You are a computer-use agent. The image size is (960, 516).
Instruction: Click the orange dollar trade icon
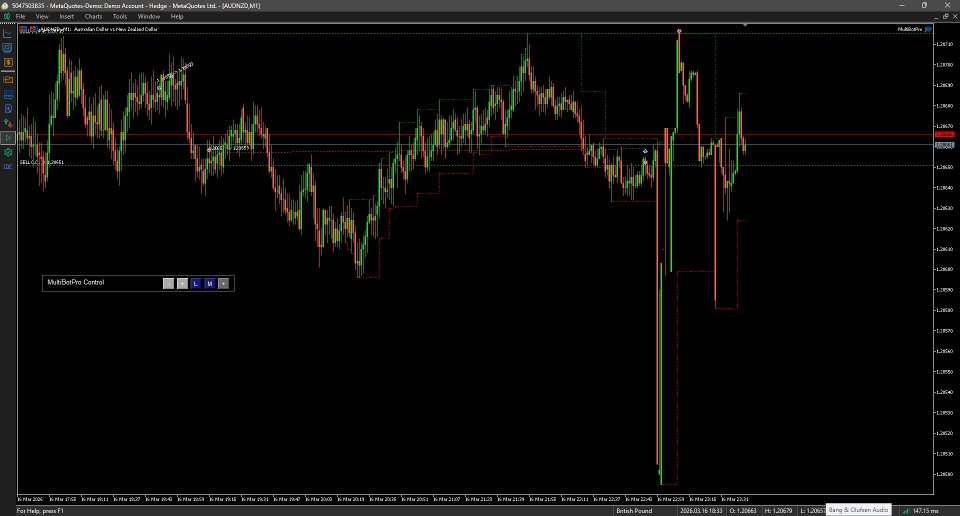8,63
